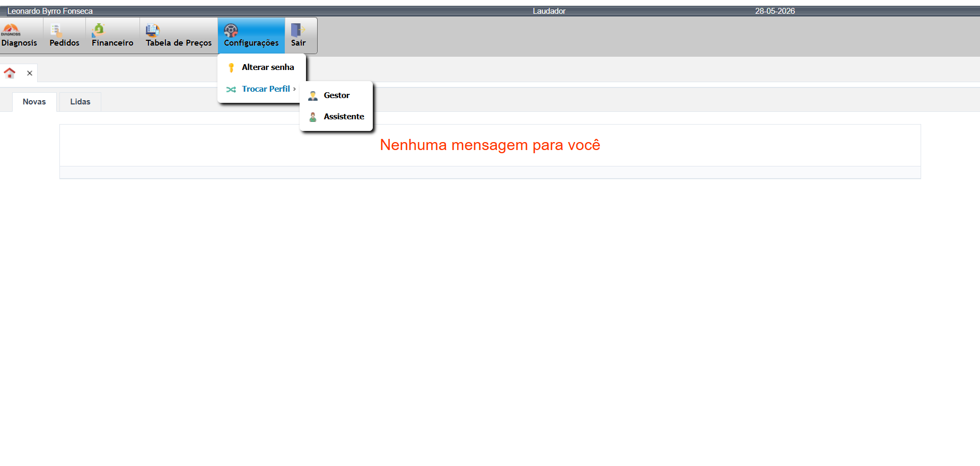
Task: Click the Configurações label in toolbar
Action: click(x=251, y=43)
